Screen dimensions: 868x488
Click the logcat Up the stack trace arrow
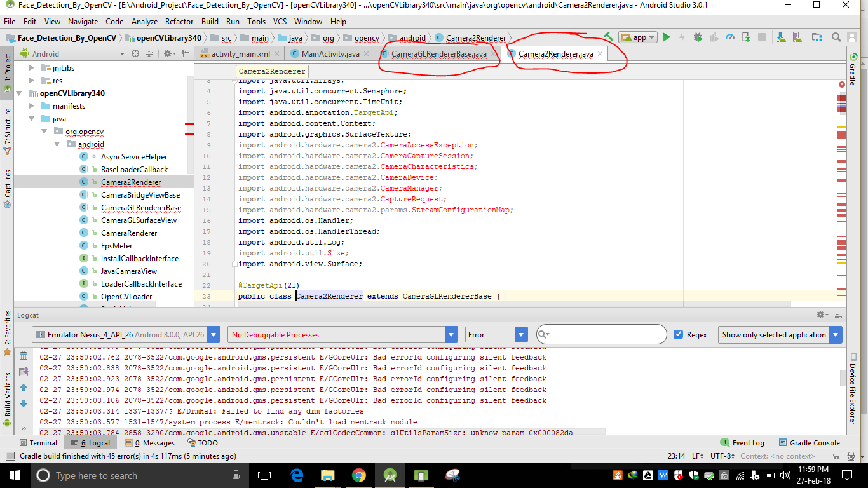pyautogui.click(x=24, y=388)
